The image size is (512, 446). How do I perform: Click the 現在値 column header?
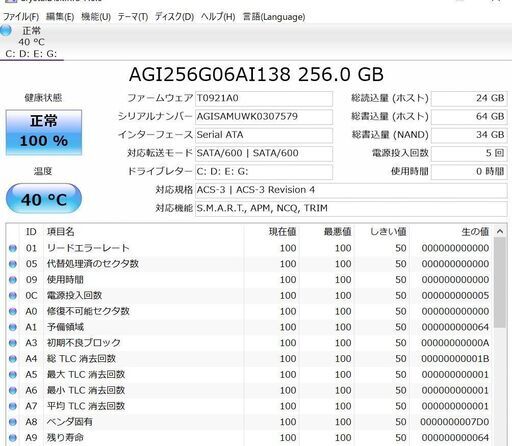click(272, 232)
